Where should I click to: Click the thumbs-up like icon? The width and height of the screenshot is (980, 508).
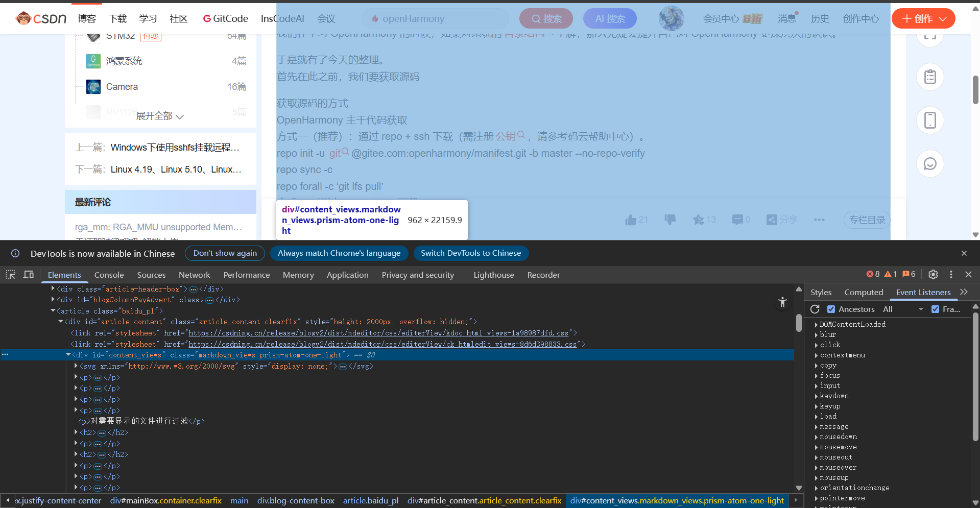[631, 220]
